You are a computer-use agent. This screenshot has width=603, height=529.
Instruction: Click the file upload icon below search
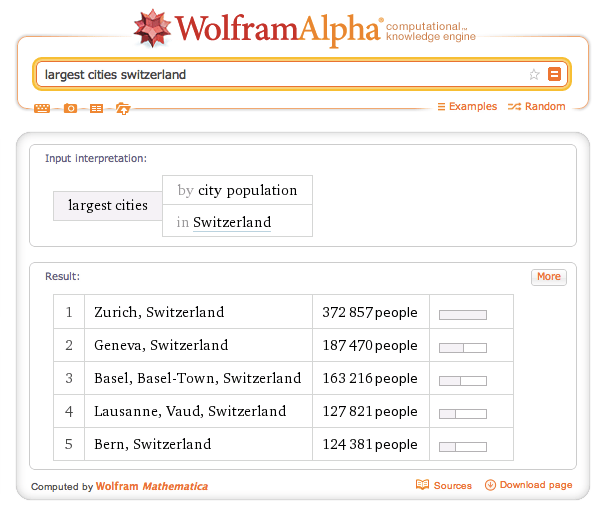123,108
